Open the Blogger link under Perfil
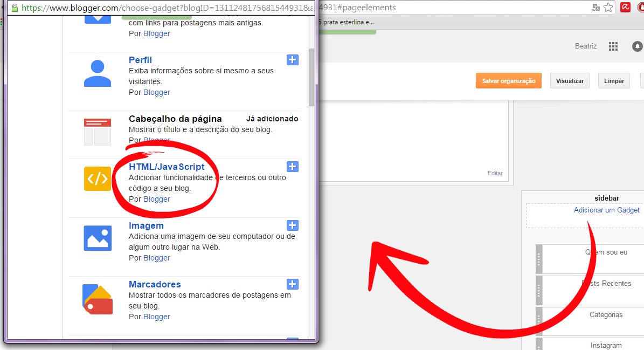 [x=156, y=92]
